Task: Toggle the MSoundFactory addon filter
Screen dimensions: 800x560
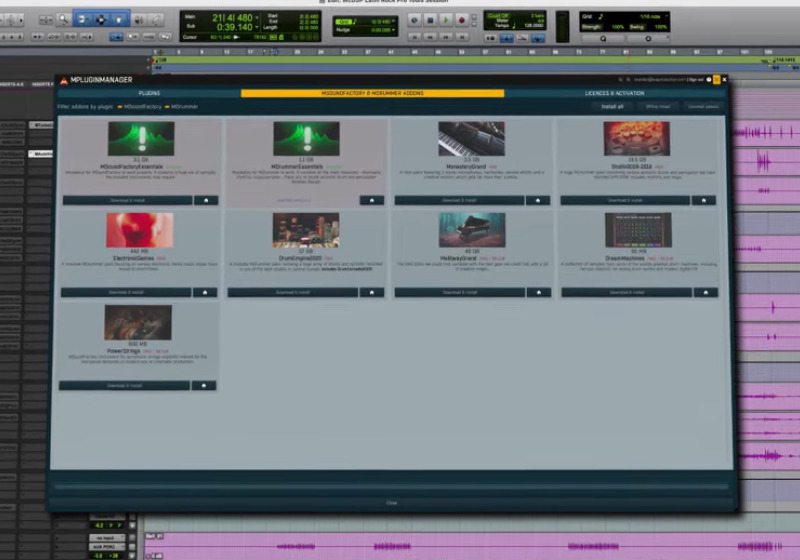Action: [x=139, y=107]
